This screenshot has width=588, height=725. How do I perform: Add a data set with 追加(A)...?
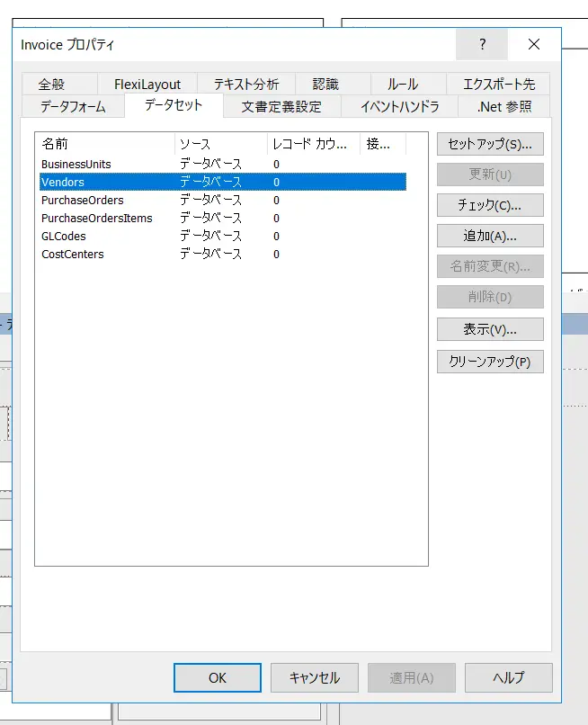(x=490, y=236)
